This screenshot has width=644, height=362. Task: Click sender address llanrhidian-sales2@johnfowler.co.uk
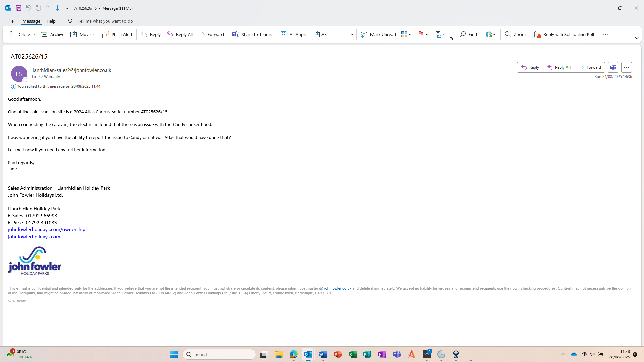71,70
